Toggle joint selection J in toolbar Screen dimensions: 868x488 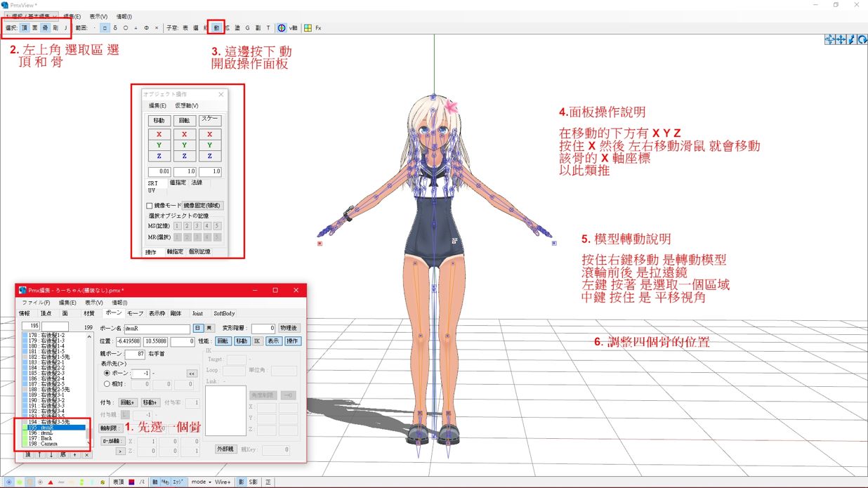pyautogui.click(x=65, y=28)
